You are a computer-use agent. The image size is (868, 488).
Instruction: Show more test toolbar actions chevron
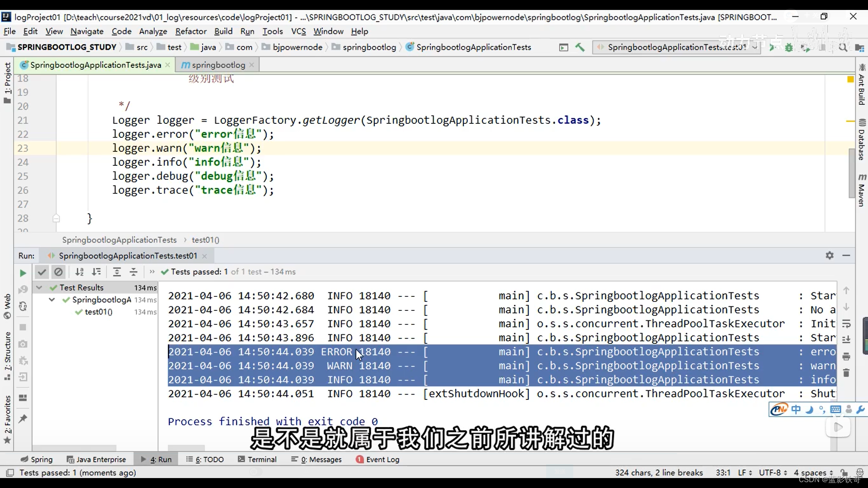(x=152, y=272)
